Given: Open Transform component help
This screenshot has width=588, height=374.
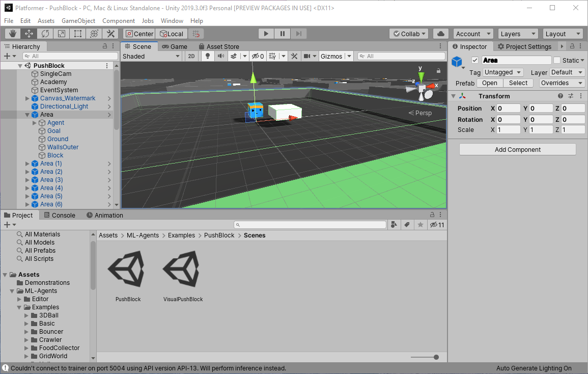Looking at the screenshot, I should (560, 96).
